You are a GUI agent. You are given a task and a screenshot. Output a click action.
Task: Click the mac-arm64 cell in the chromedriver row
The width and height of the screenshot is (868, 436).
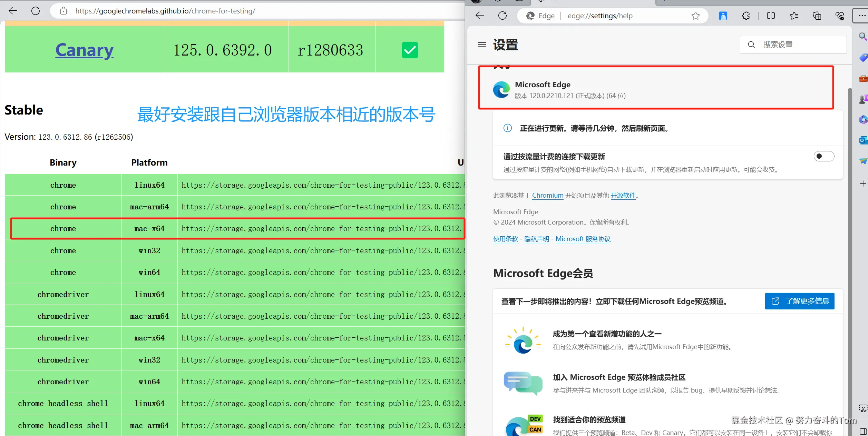(149, 316)
